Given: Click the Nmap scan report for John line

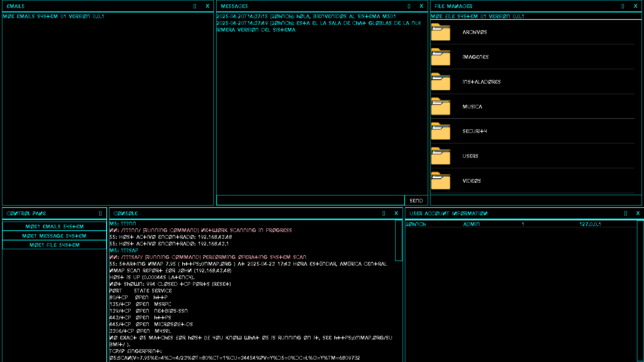Looking at the screenshot, I should tap(170, 271).
